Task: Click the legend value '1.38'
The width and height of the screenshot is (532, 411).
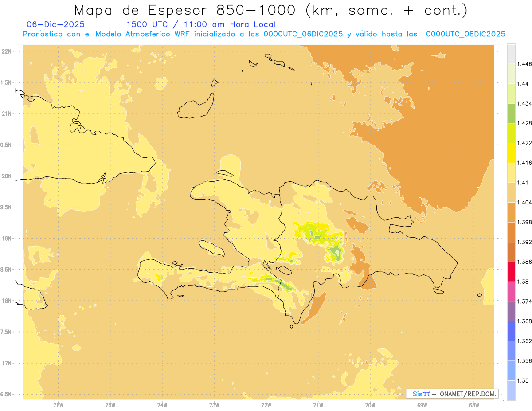Action: click(x=524, y=282)
